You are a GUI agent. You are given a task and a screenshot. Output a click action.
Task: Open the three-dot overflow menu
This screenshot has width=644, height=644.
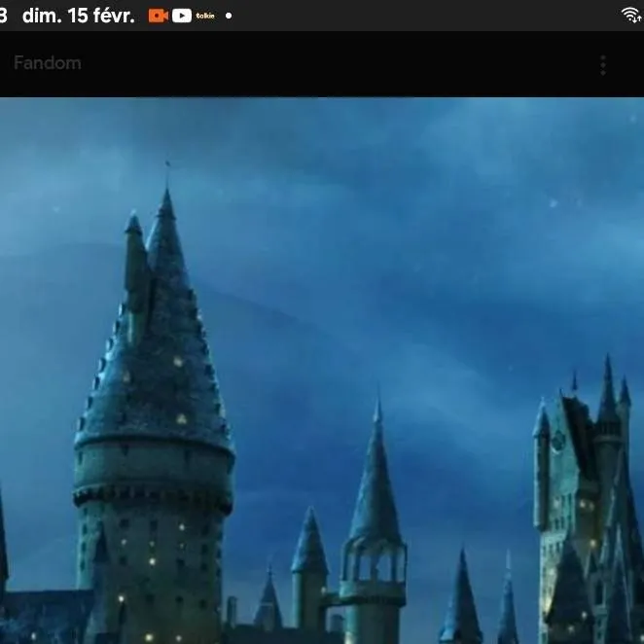pyautogui.click(x=602, y=65)
